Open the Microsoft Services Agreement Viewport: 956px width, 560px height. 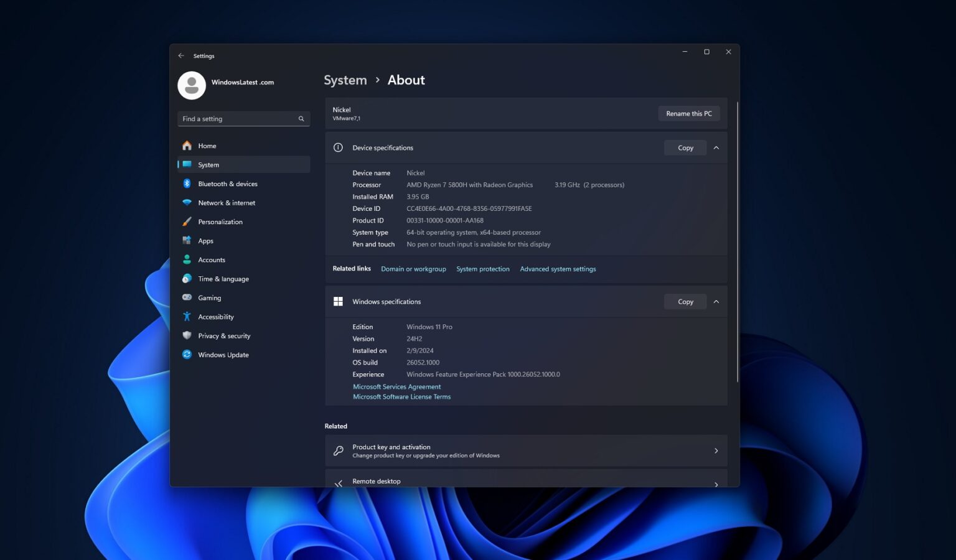(396, 386)
